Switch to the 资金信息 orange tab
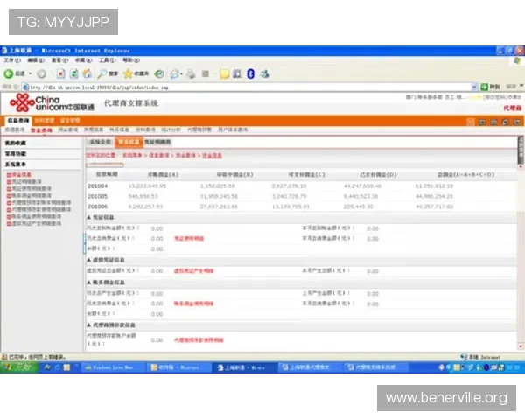Screen dimensions: 525x420 [129, 141]
